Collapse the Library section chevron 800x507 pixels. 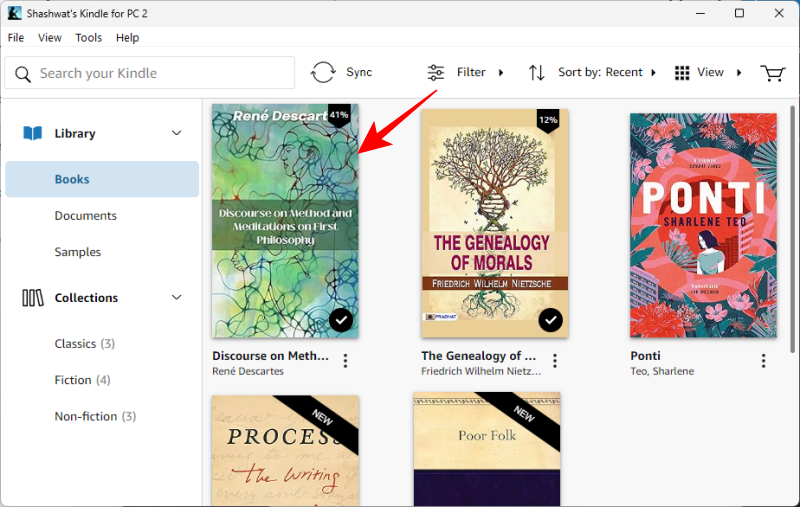tap(177, 133)
